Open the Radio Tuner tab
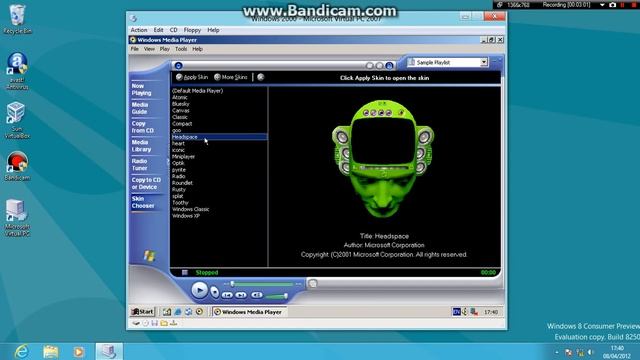640x360 pixels. [139, 164]
